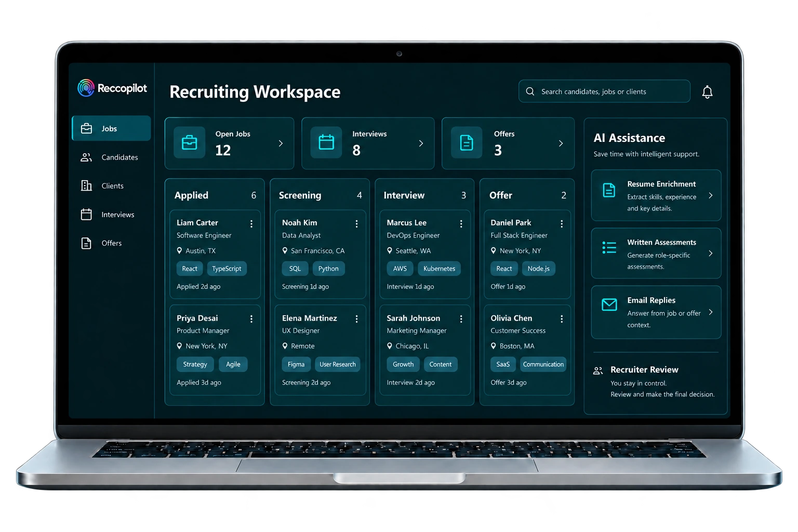Screen dimensions: 798x532
Task: Expand the Interviews stat card chevron
Action: pyautogui.click(x=421, y=143)
